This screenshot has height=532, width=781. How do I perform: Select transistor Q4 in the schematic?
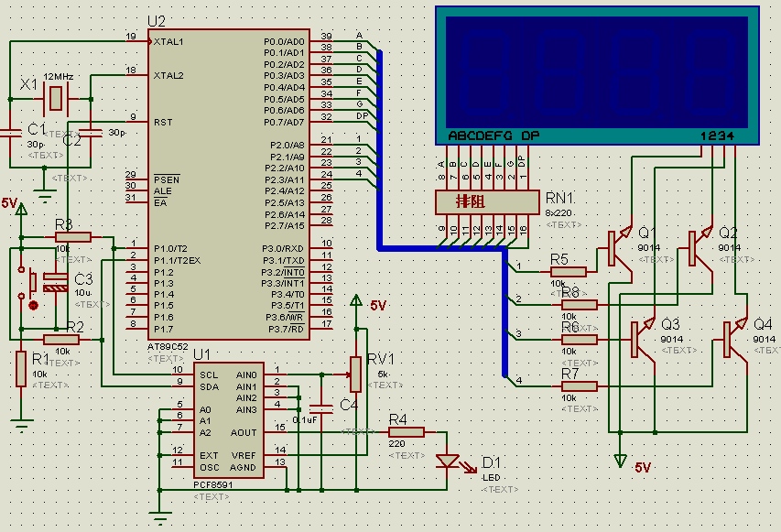pos(734,339)
